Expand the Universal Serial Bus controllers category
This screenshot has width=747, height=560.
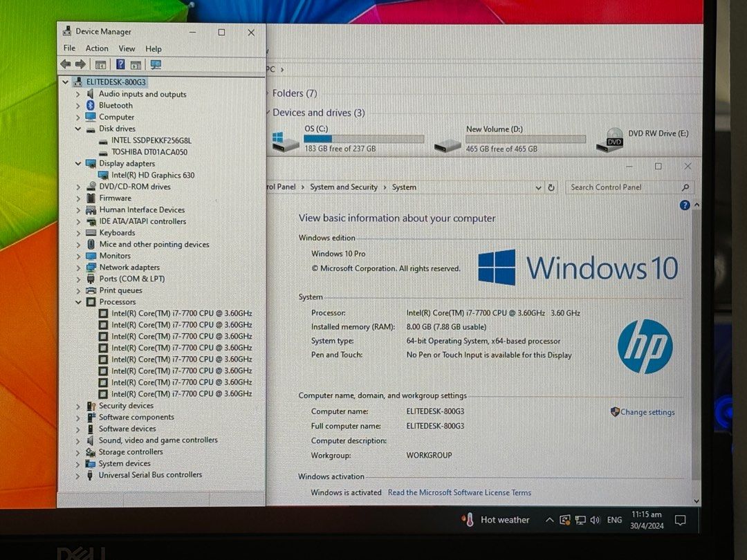pos(78,475)
